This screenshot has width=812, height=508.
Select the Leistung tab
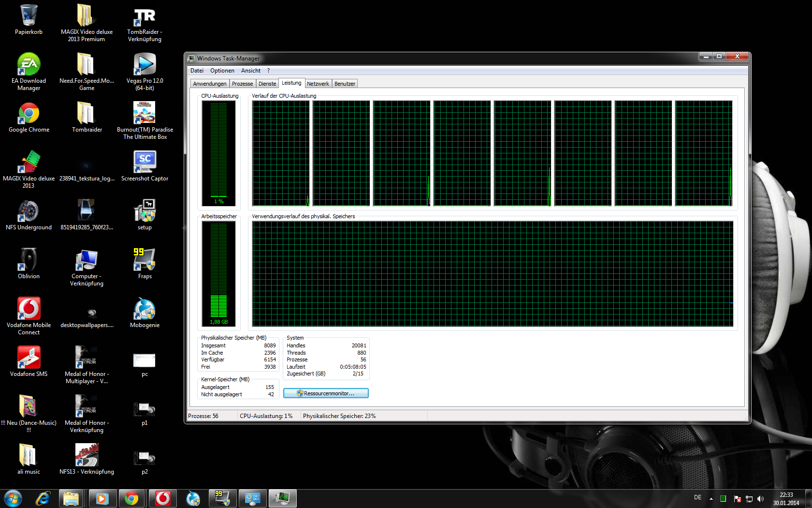[x=291, y=83]
